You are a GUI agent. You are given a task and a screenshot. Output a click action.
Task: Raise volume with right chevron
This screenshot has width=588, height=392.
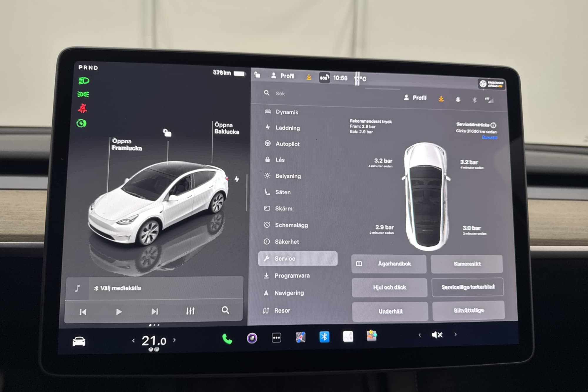click(455, 334)
